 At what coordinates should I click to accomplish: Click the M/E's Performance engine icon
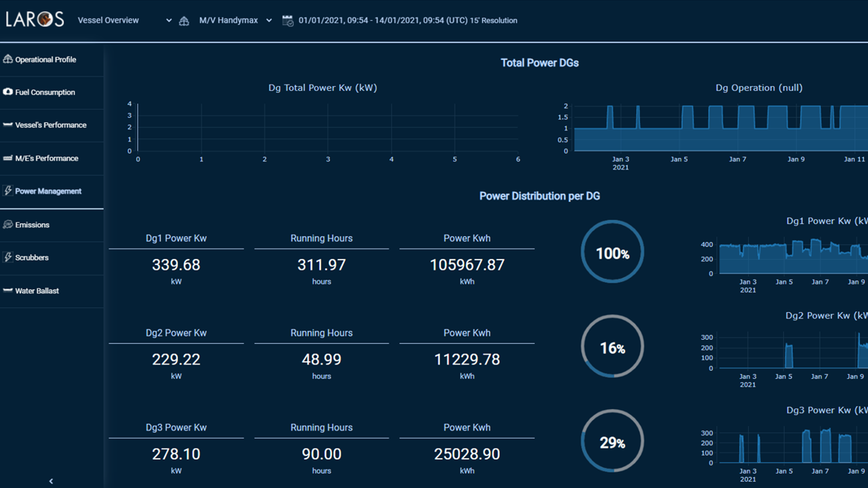click(x=7, y=158)
